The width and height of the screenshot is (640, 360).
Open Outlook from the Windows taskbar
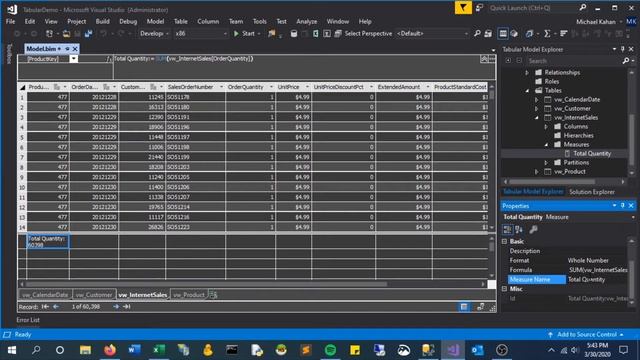coord(477,350)
